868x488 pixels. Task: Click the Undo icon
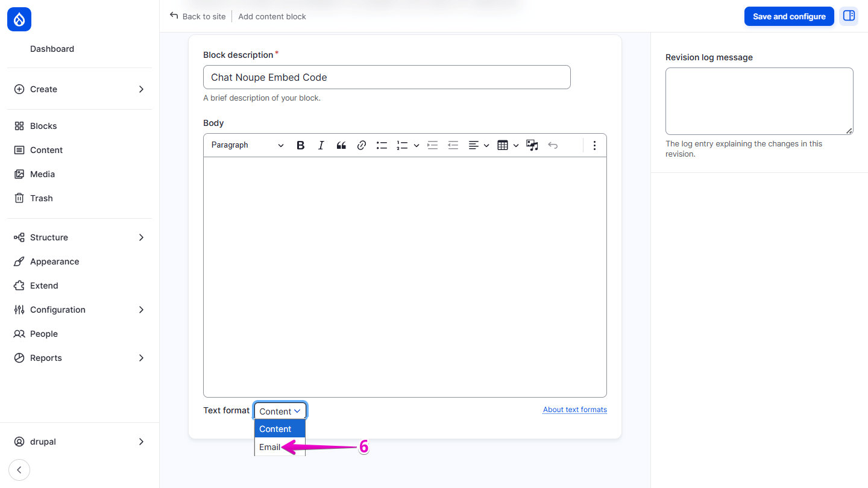click(553, 145)
